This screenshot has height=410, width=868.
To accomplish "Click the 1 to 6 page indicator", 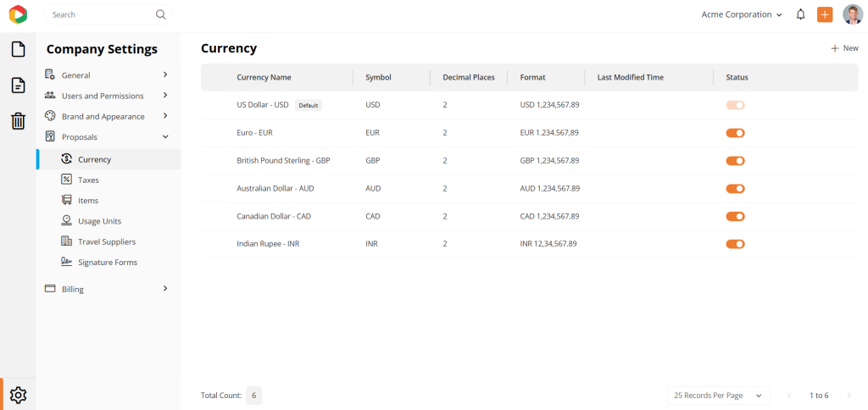I will 819,396.
